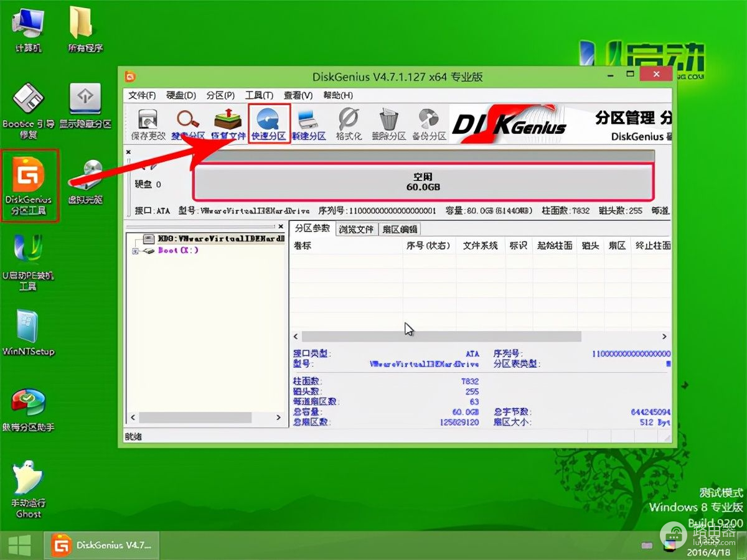Viewport: 747px width, 560px height.
Task: Click the WinNTSetup desktop icon
Action: pos(28,333)
